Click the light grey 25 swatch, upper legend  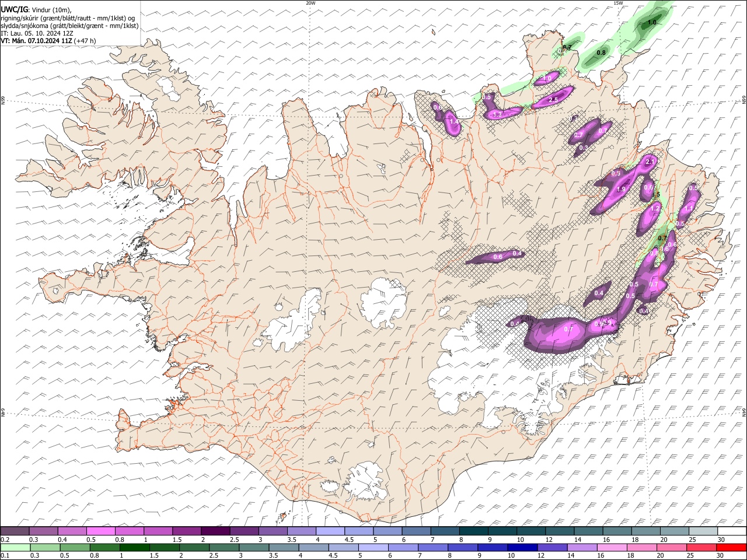[x=703, y=531]
